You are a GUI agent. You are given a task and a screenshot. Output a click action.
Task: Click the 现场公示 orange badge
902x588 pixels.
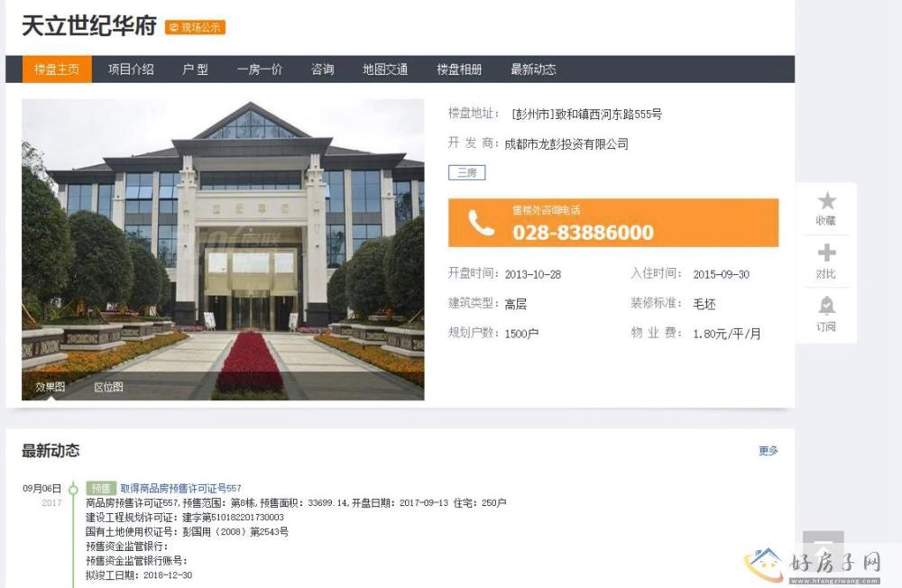(x=195, y=27)
